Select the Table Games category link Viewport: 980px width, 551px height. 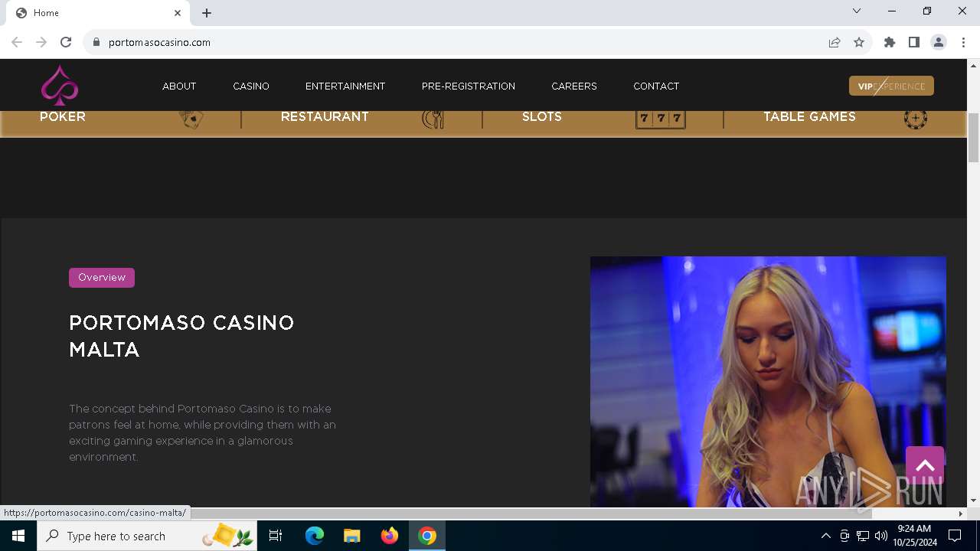pos(809,116)
